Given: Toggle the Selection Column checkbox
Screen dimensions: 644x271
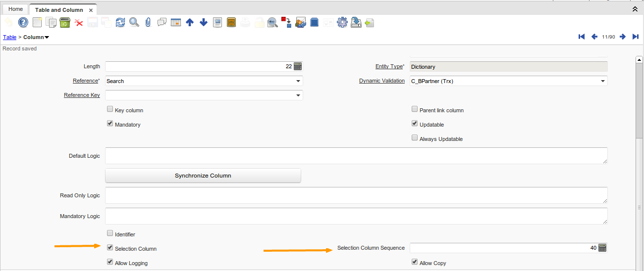Looking at the screenshot, I should coord(110,248).
